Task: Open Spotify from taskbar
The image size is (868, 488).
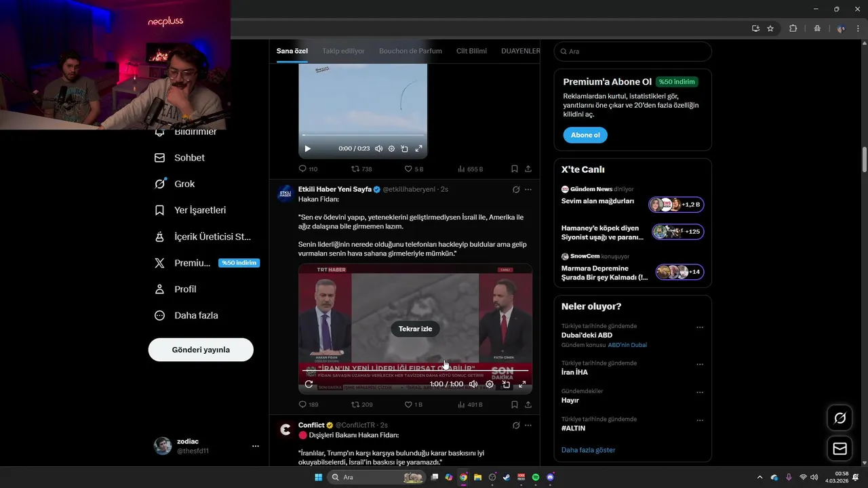Action: click(x=536, y=477)
